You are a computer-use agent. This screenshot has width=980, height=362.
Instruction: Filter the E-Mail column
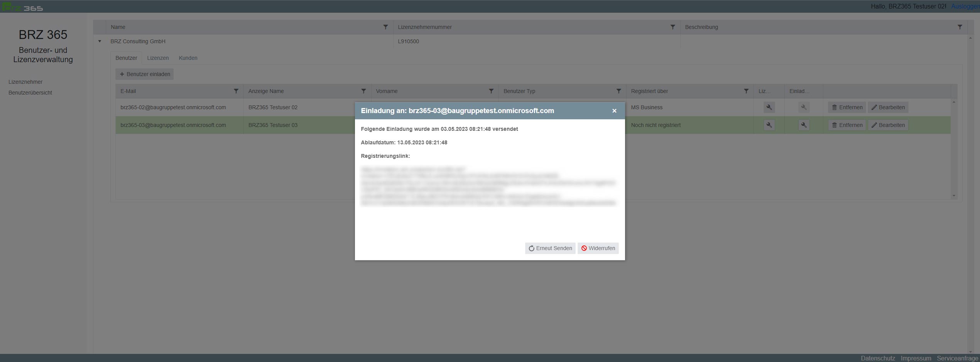point(236,91)
